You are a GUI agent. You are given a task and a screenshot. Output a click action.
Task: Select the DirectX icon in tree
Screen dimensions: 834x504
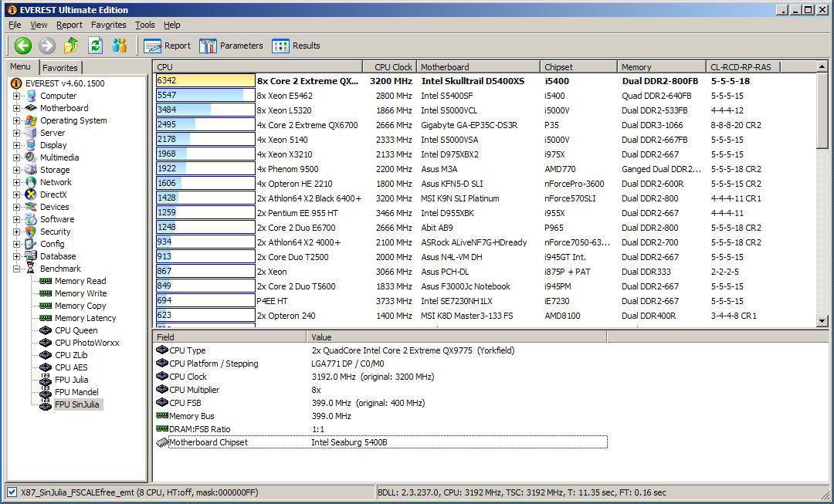pyautogui.click(x=31, y=194)
